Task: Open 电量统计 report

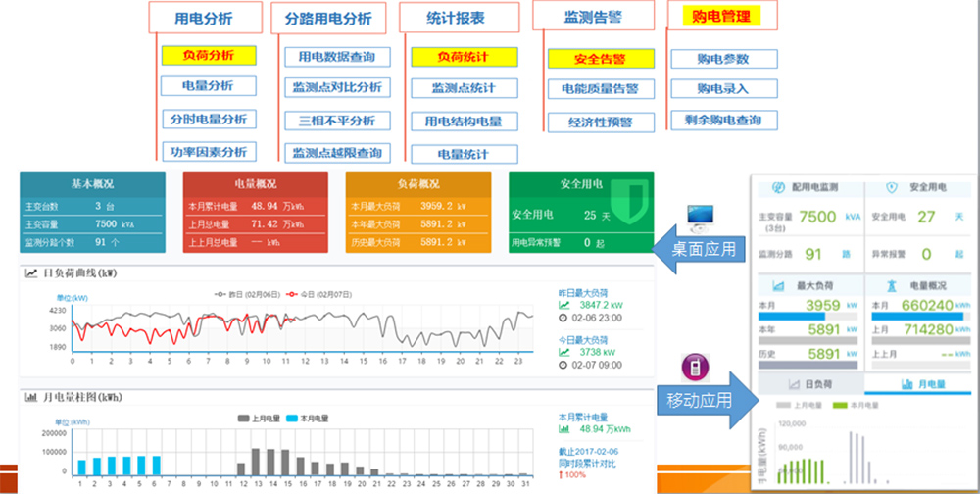Action: click(x=465, y=155)
